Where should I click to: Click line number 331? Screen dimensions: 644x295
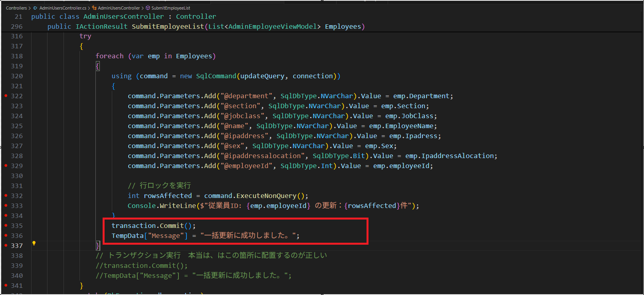click(x=17, y=186)
